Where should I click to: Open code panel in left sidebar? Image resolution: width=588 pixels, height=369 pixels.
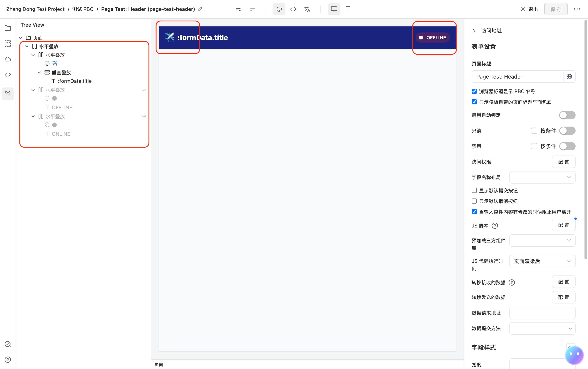coord(8,75)
